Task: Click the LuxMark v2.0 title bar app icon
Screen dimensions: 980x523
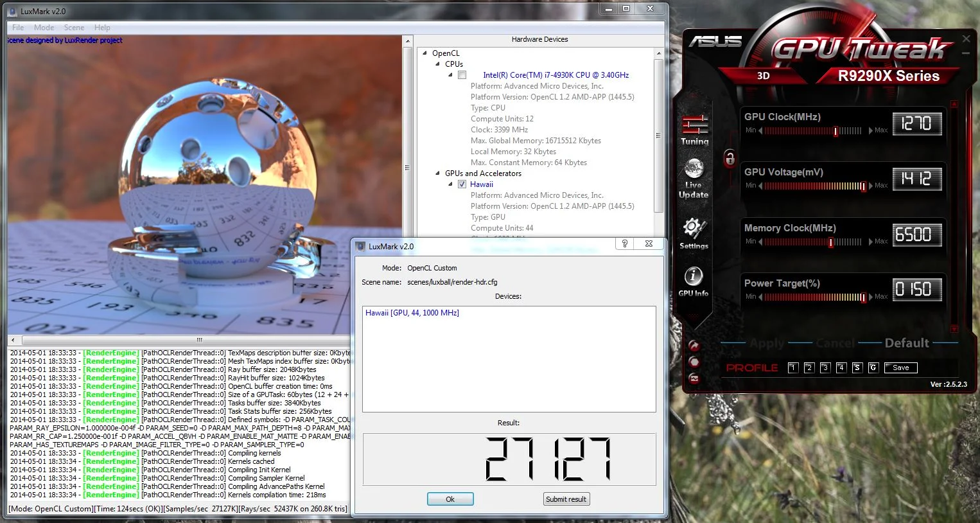Action: 13,11
